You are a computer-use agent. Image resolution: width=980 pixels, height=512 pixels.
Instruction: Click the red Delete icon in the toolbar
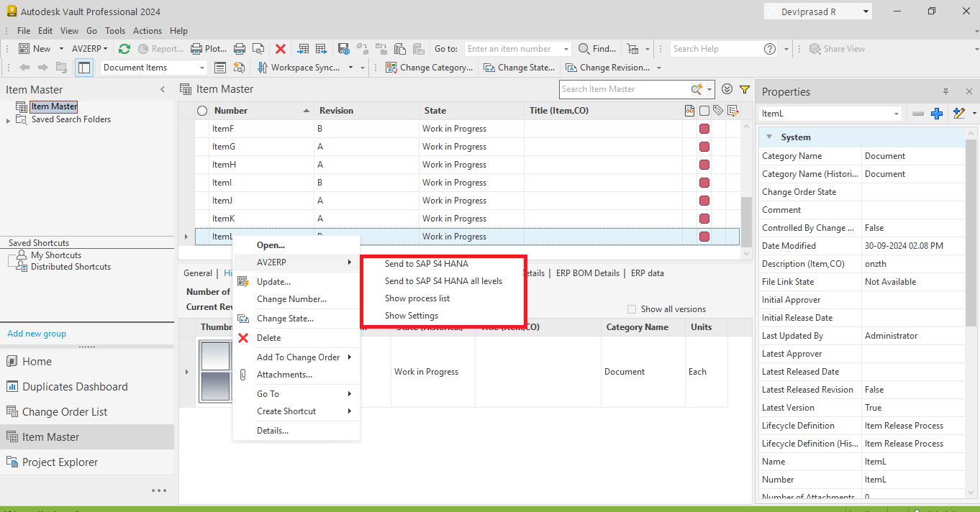click(280, 48)
